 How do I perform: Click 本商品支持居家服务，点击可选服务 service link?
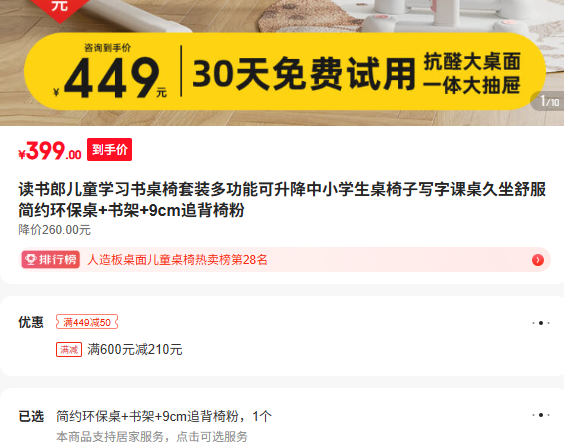[x=152, y=437]
